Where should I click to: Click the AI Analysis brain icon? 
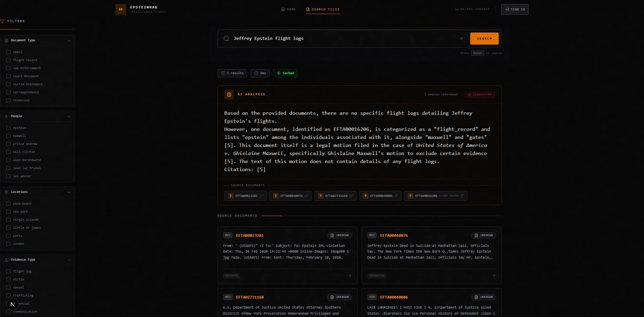(x=229, y=94)
